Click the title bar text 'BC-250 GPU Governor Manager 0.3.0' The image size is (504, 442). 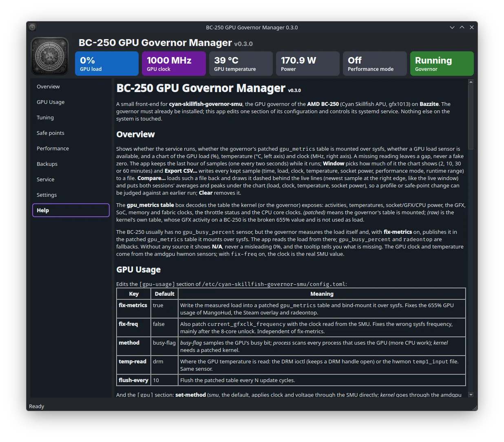click(252, 27)
